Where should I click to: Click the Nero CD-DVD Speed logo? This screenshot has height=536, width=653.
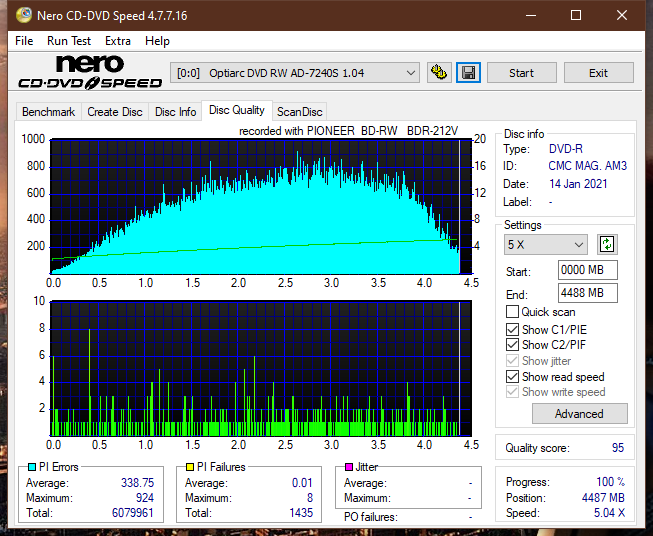90,72
